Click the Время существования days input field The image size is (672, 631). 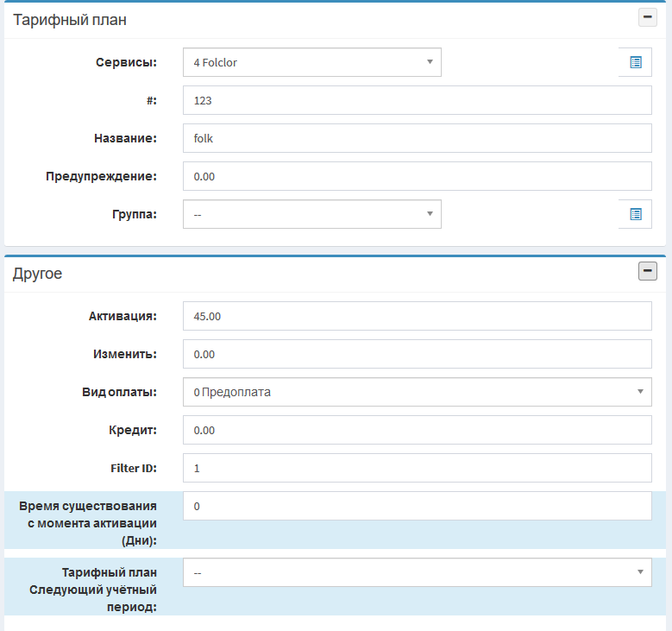[x=417, y=506]
